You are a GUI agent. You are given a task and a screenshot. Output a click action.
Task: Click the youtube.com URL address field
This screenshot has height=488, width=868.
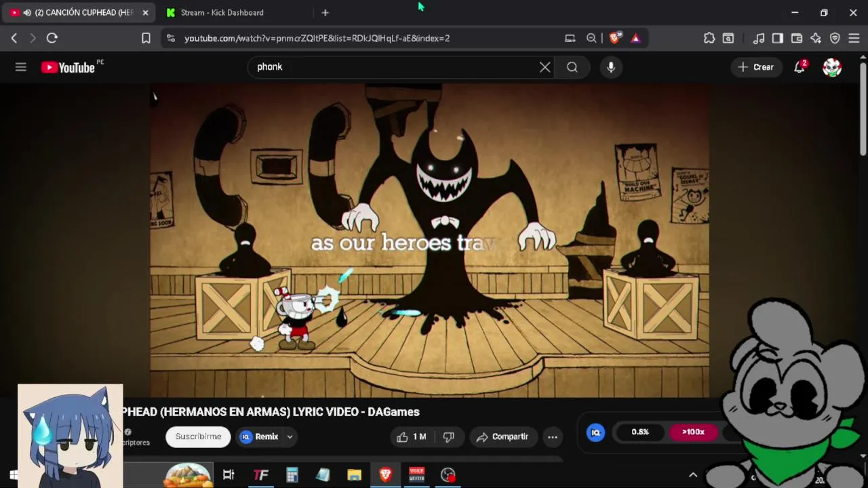[317, 39]
